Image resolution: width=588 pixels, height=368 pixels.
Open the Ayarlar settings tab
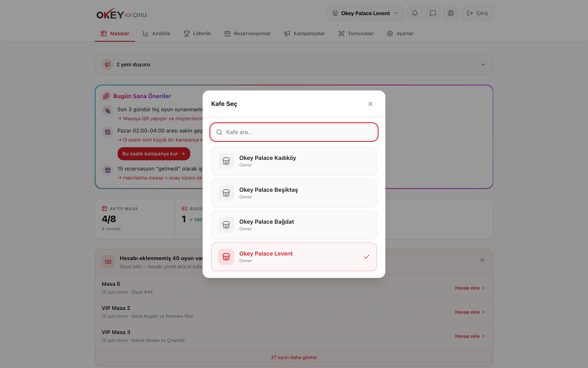point(400,34)
